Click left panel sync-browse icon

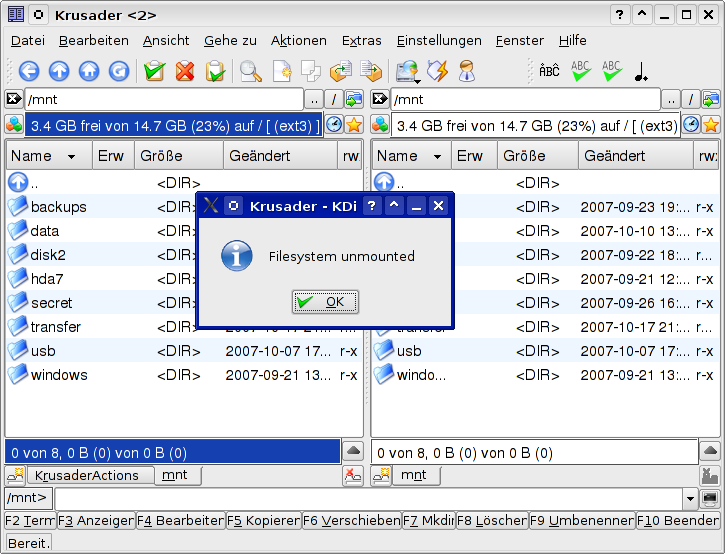coord(354,99)
